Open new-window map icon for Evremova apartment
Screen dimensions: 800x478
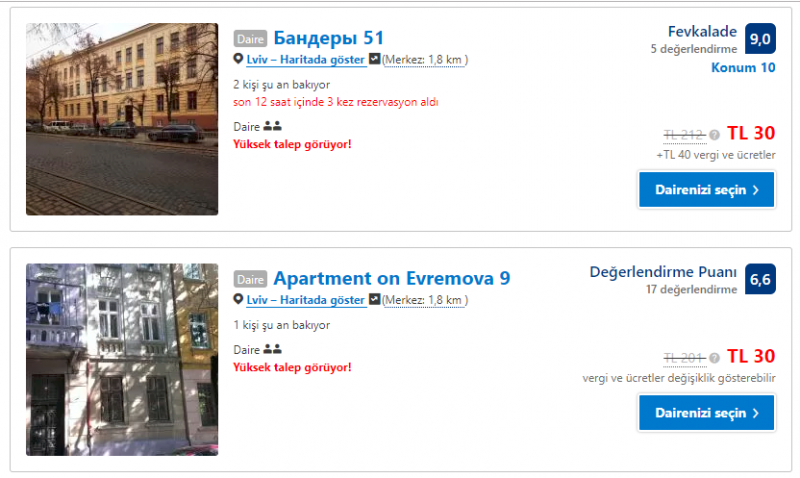374,299
